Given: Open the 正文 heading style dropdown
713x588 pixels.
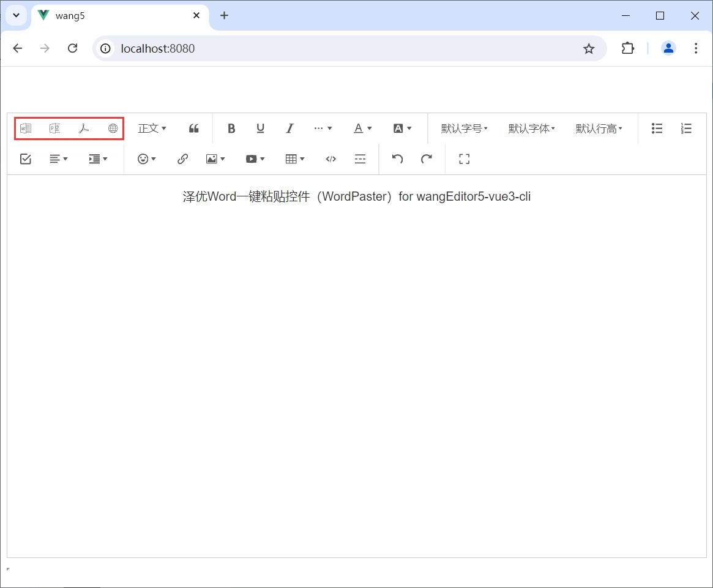Looking at the screenshot, I should coord(152,128).
